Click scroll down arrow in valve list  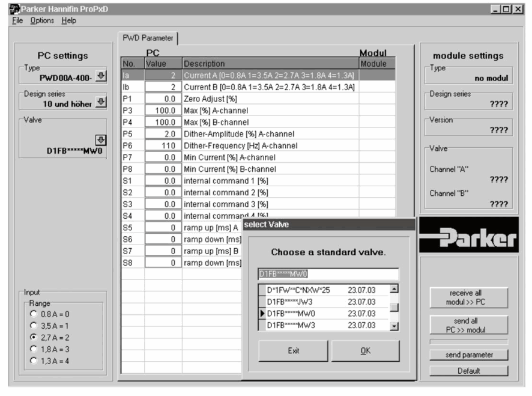pyautogui.click(x=394, y=326)
